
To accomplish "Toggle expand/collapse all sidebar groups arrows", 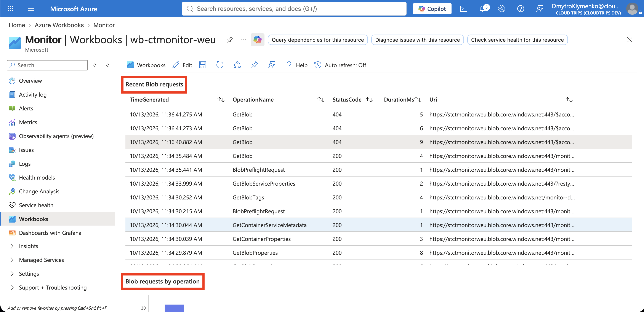I will (x=95, y=65).
